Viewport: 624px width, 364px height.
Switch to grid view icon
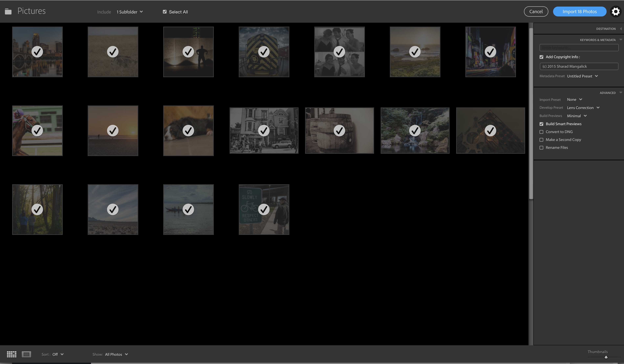[12, 354]
